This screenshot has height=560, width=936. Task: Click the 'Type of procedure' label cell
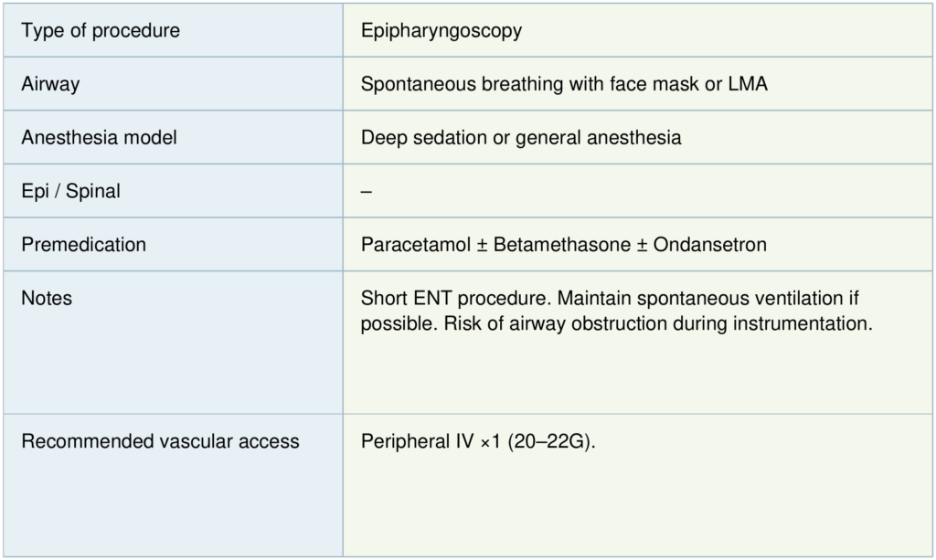[101, 31]
